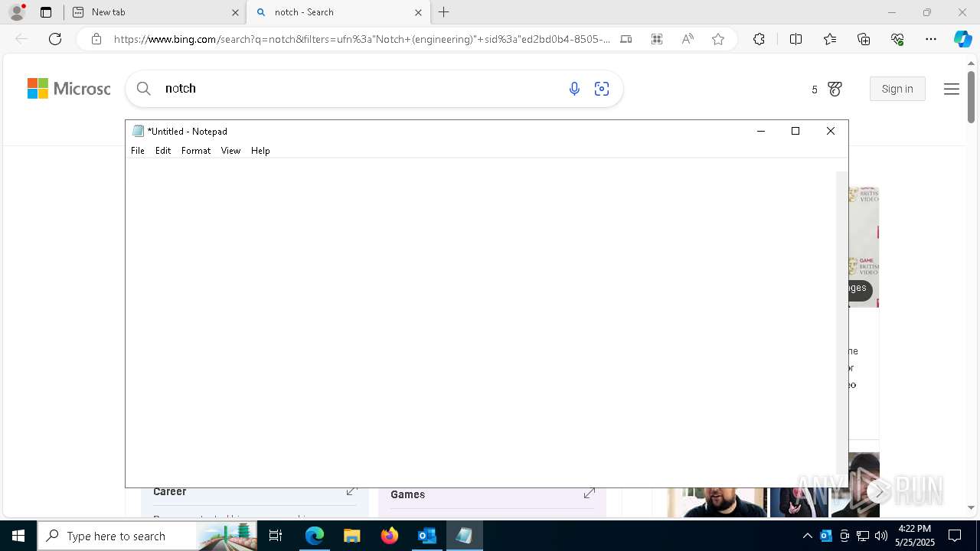Click the Sign in button
This screenshot has width=980, height=551.
[897, 89]
